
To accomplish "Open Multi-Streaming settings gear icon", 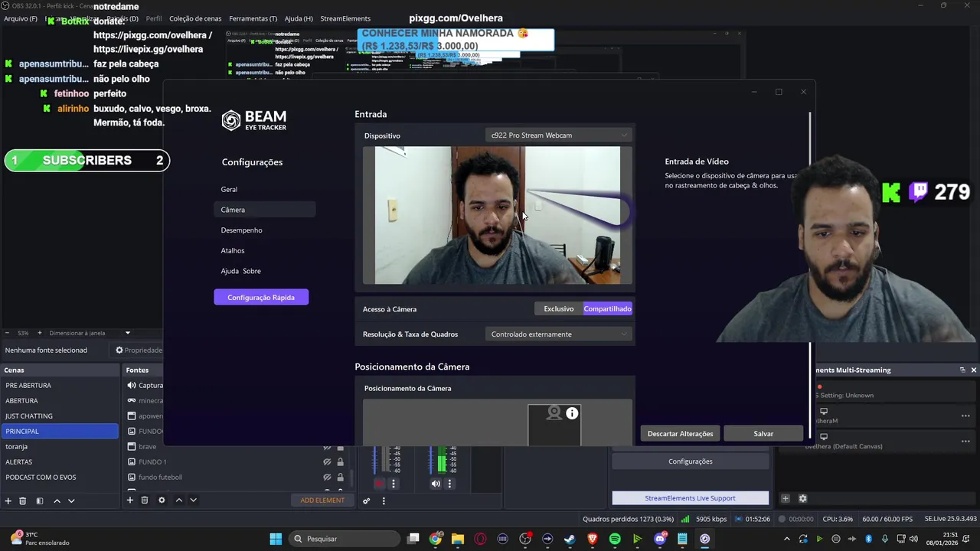I will click(x=802, y=498).
